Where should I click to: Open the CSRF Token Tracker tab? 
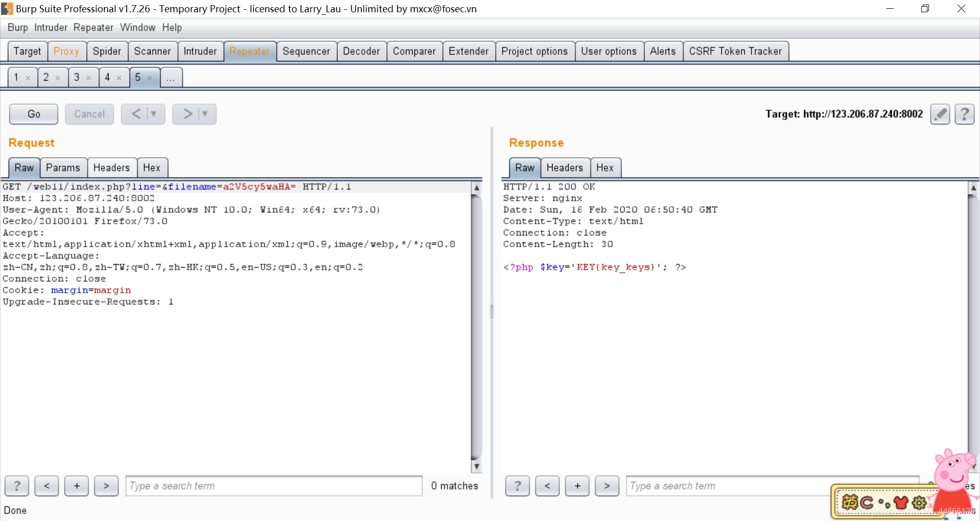pos(736,51)
